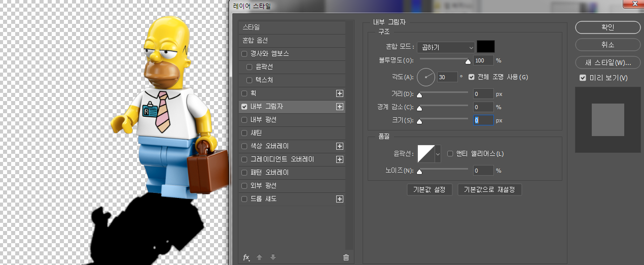Open the 윤곽선 contour picker dropdown arrow
644x265 pixels.
(x=438, y=153)
